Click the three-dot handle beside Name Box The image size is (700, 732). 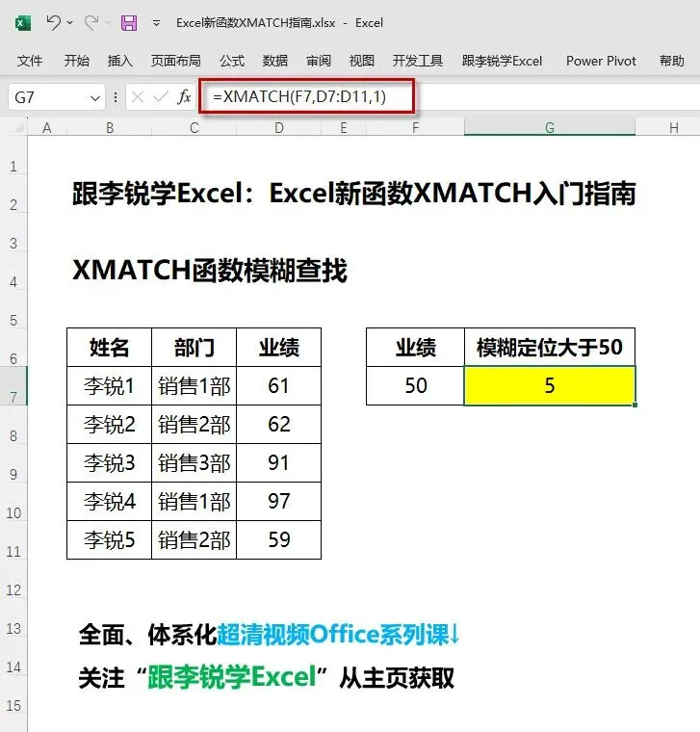(x=116, y=97)
